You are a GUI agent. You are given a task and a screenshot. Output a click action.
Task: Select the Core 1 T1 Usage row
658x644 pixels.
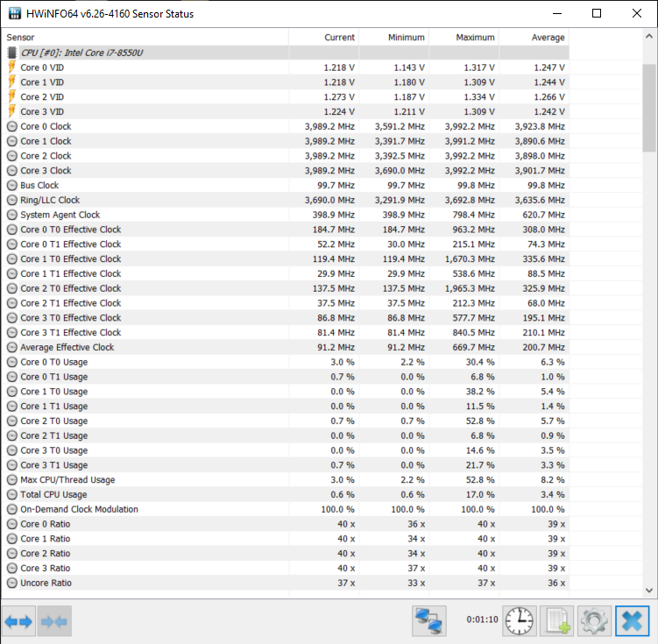coord(286,407)
